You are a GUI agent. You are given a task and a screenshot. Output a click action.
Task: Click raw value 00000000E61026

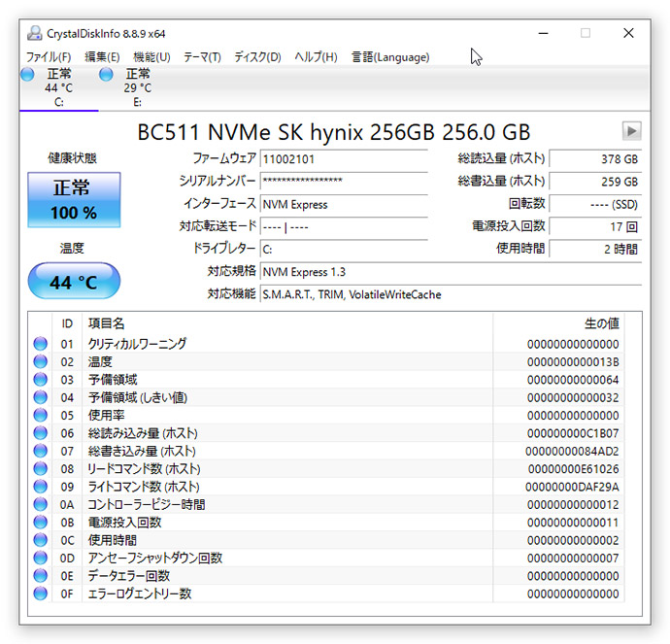click(x=574, y=469)
